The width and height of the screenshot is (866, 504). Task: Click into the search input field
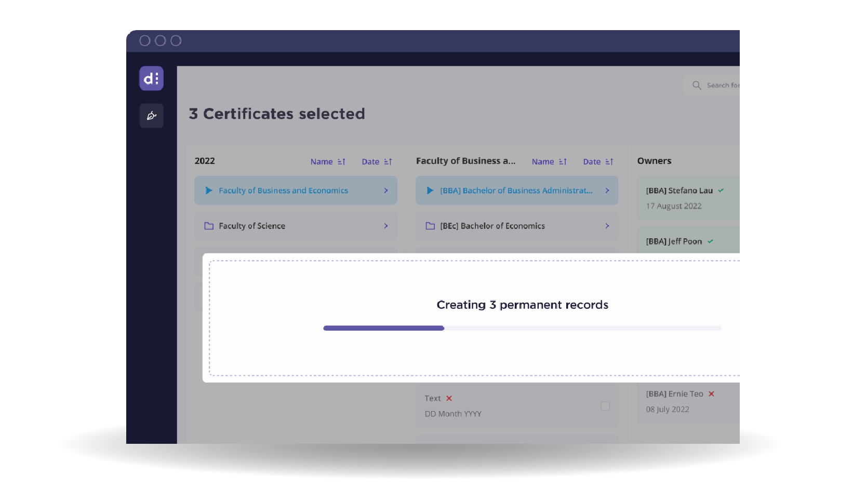click(722, 85)
